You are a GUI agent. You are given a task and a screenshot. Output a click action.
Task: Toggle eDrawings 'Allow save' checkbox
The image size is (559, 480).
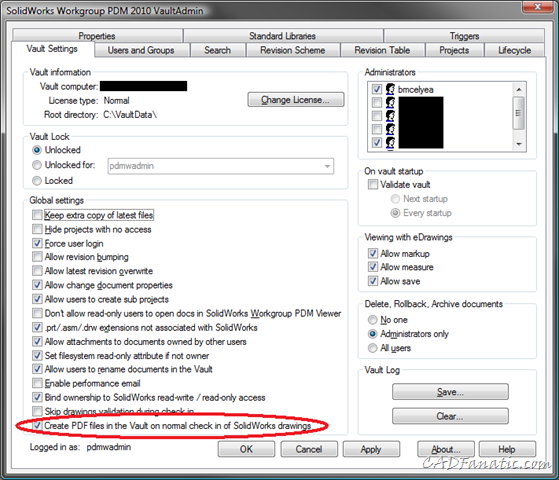tap(373, 281)
